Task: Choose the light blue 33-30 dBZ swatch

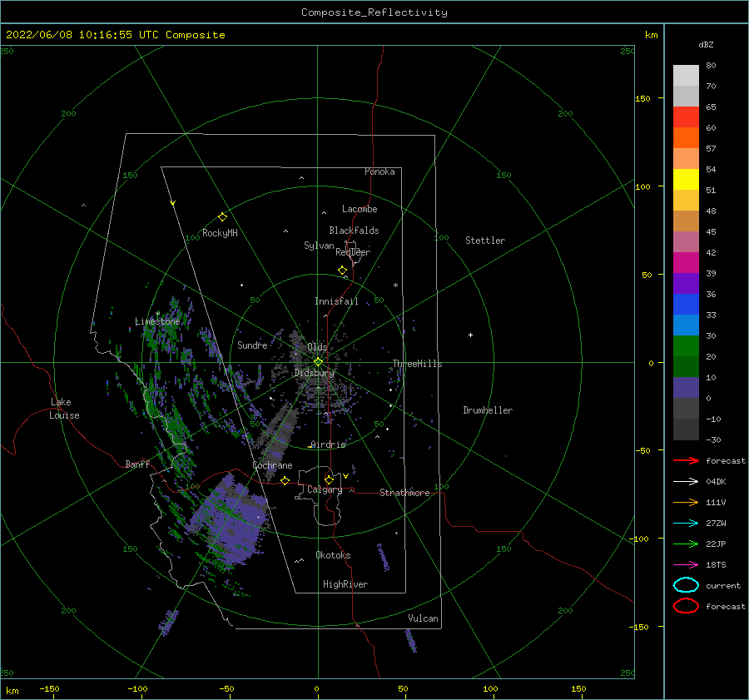Action: pos(686,325)
